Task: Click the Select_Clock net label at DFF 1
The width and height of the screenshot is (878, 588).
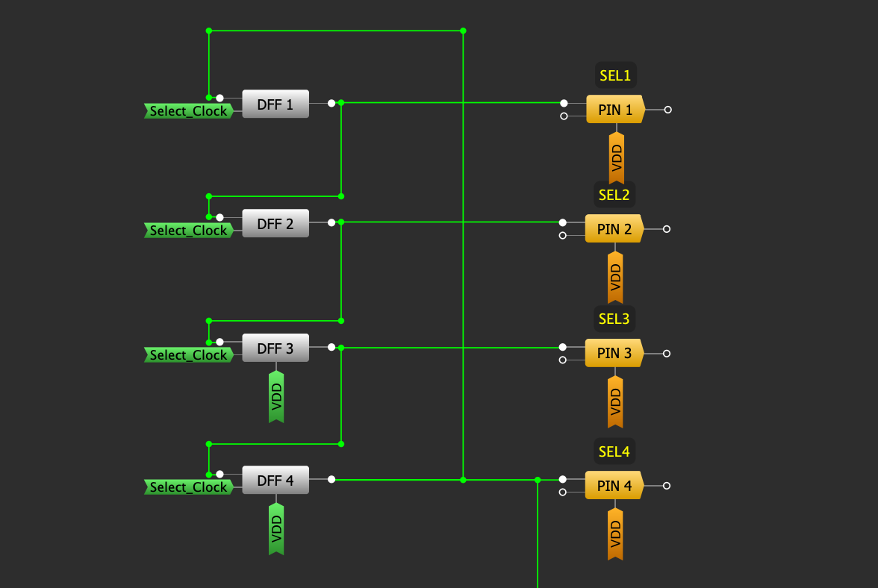Action: click(x=188, y=111)
